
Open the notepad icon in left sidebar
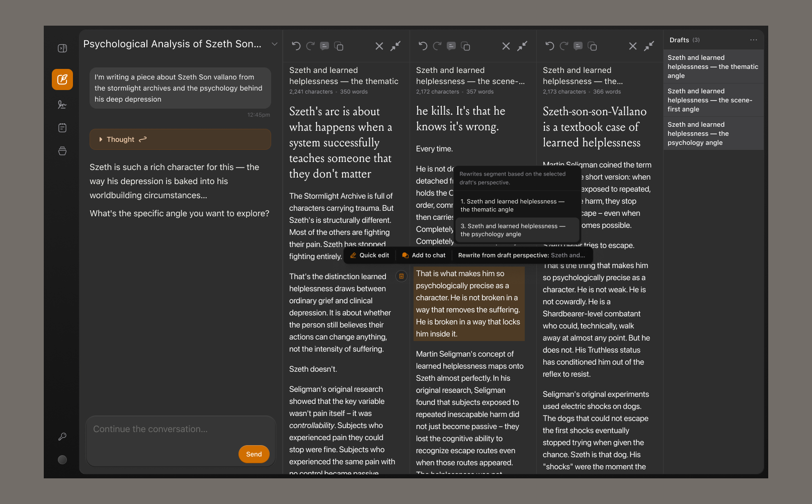point(62,128)
